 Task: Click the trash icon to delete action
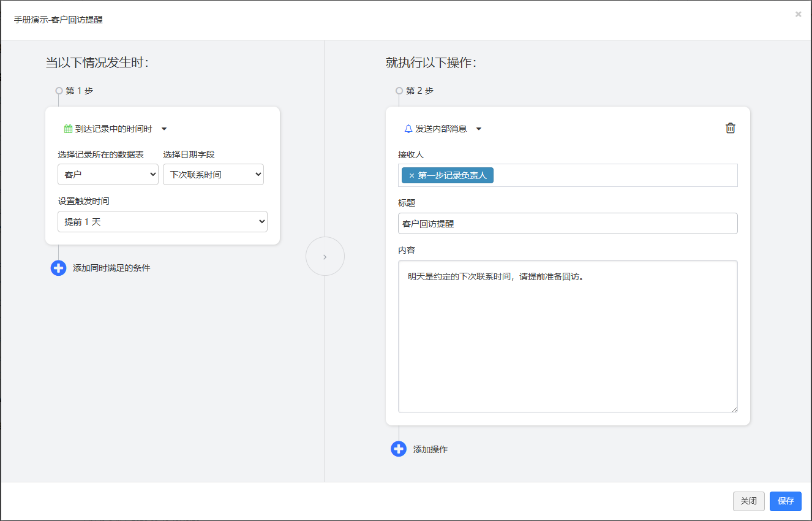pos(730,128)
